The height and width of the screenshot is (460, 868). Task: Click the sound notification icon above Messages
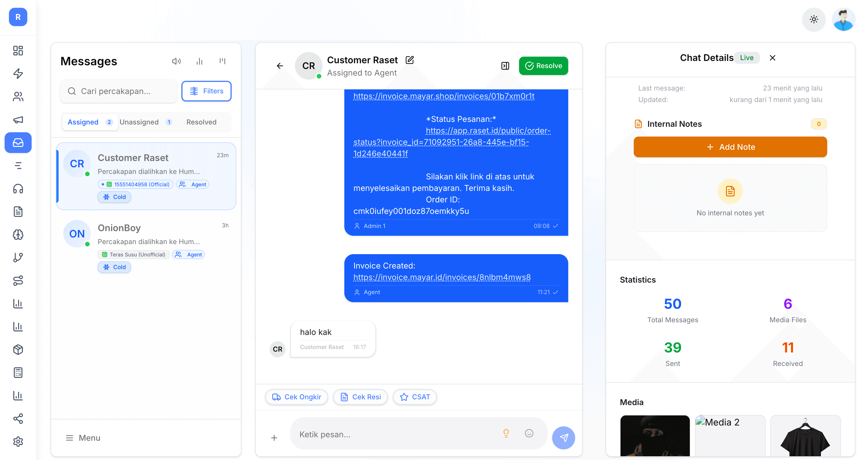pyautogui.click(x=176, y=61)
